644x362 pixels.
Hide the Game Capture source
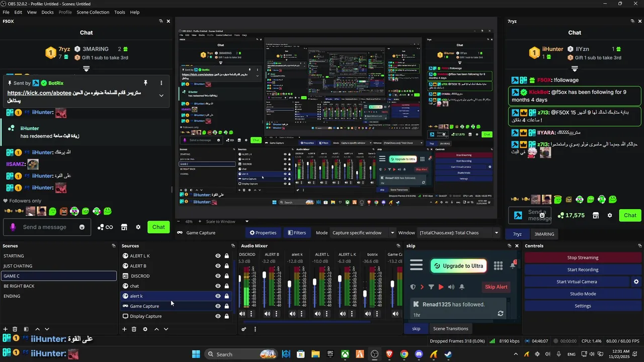(x=218, y=306)
